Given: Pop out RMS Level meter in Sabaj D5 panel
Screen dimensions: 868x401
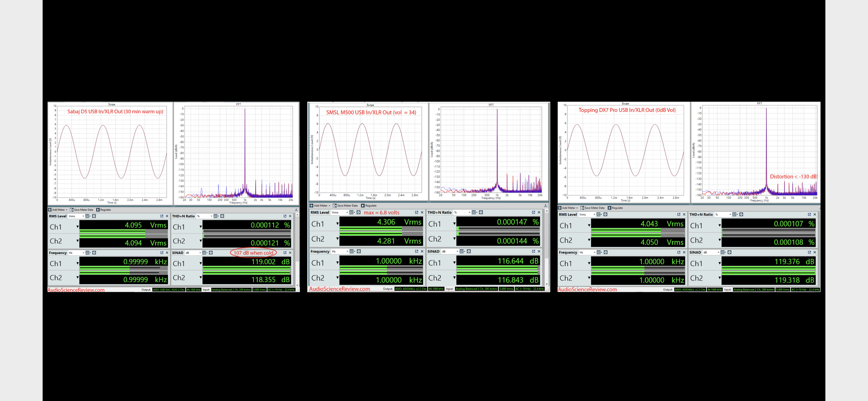Looking at the screenshot, I should click(162, 216).
